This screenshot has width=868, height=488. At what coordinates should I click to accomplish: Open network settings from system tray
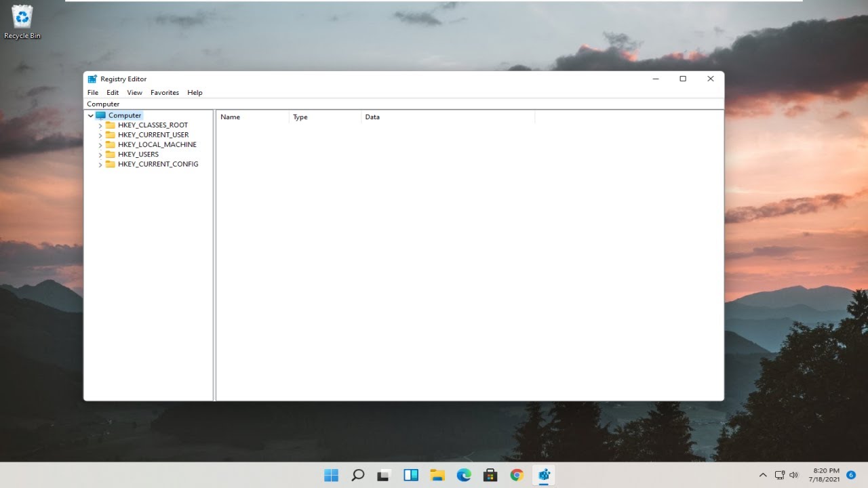click(780, 475)
